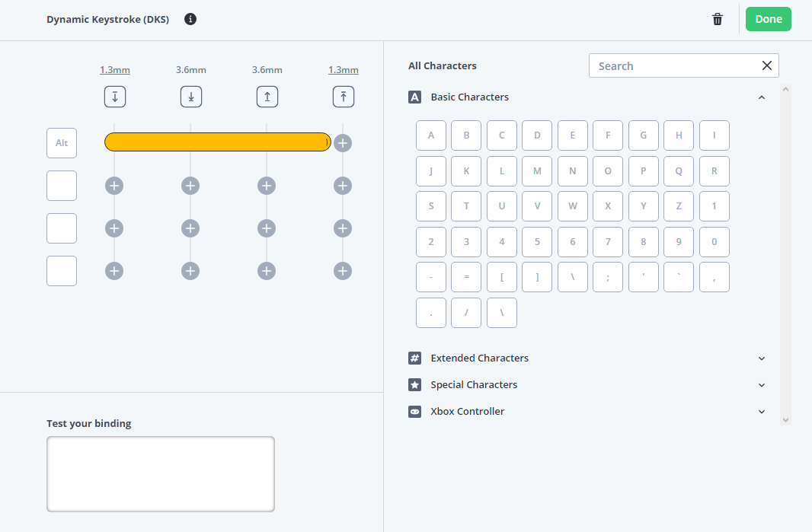The width and height of the screenshot is (812, 532).
Task: Click the 3.6mm full press-down icon
Action: (190, 97)
